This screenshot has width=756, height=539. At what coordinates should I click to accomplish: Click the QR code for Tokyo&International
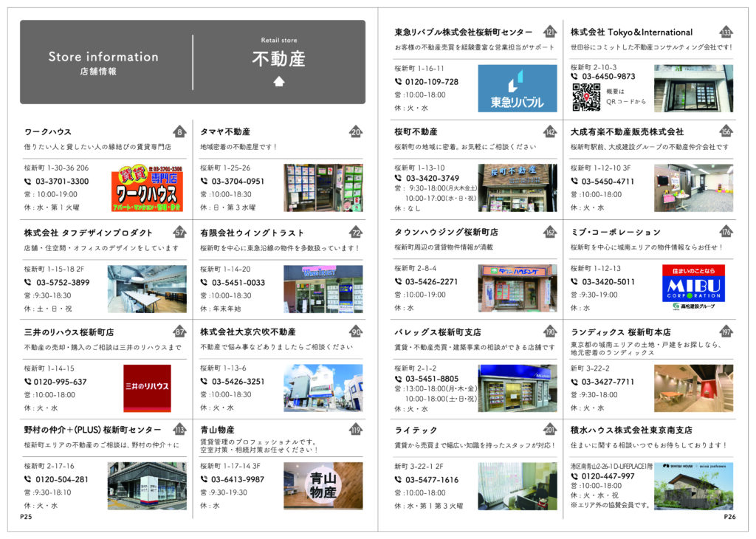[x=586, y=97]
